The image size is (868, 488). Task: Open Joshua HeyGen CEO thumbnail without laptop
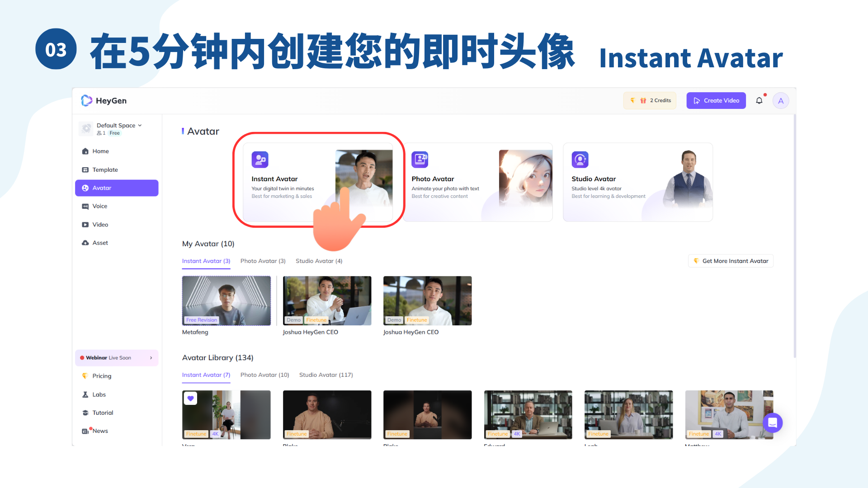point(427,301)
